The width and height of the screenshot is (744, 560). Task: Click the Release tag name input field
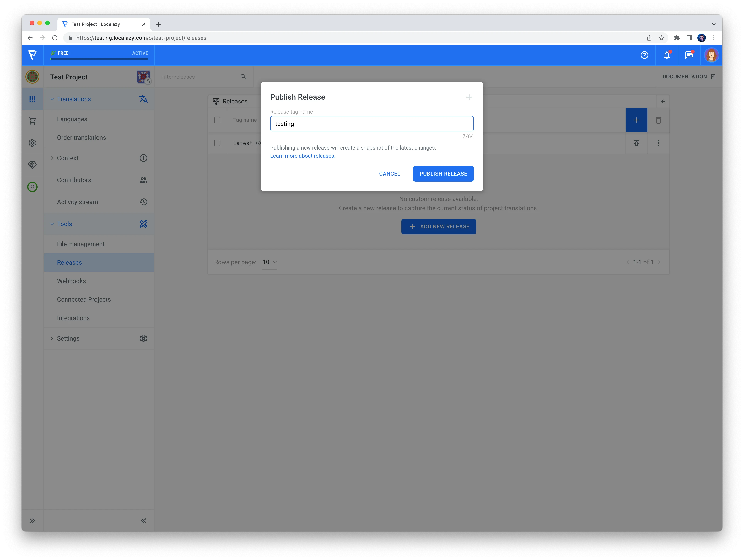click(x=371, y=124)
